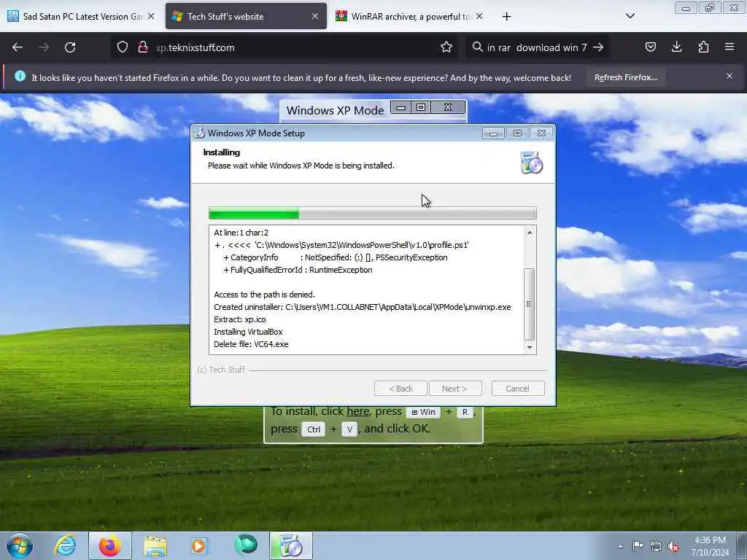Click the search box with 'download win 7'
Viewport: 747px width, 560px height.
(x=536, y=47)
